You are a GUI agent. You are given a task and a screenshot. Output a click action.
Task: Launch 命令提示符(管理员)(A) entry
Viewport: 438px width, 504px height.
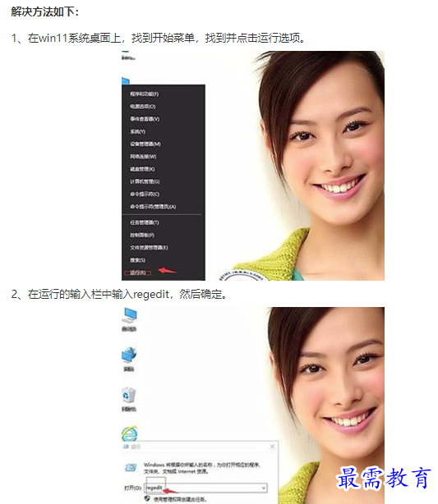(x=153, y=207)
